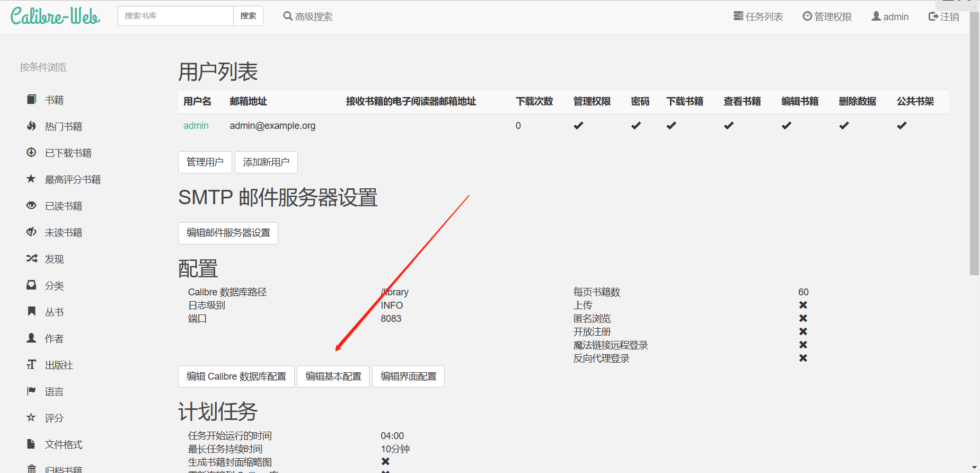The height and width of the screenshot is (473, 980).
Task: Click the empty star icon for 评分
Action: coord(31,418)
